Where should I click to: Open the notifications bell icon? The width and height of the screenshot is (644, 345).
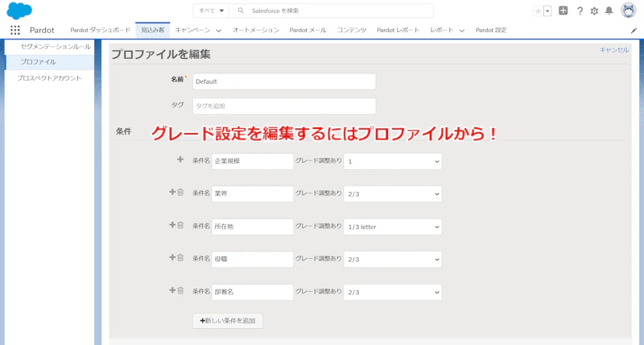click(609, 11)
